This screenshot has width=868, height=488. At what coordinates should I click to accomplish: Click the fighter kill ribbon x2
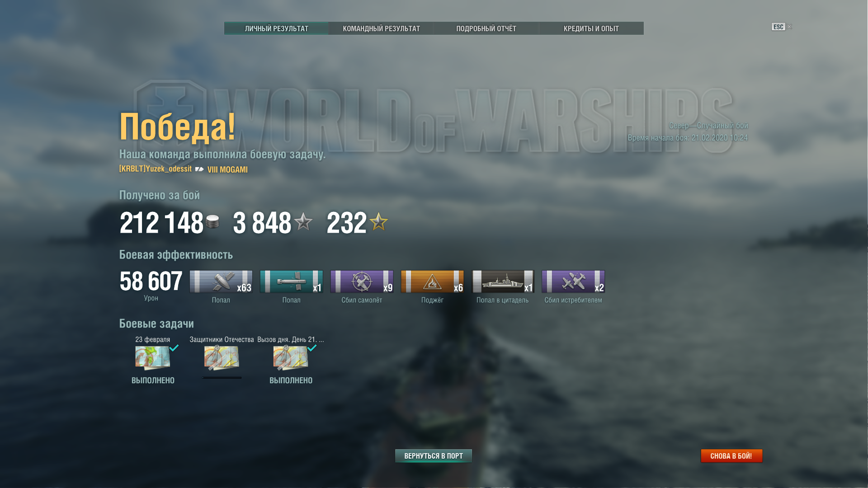click(x=573, y=282)
